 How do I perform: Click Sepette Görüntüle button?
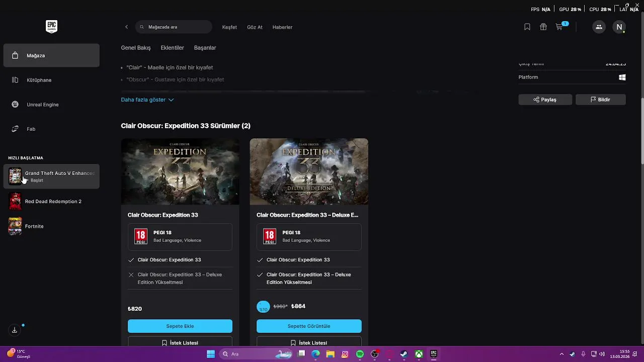pyautogui.click(x=309, y=326)
